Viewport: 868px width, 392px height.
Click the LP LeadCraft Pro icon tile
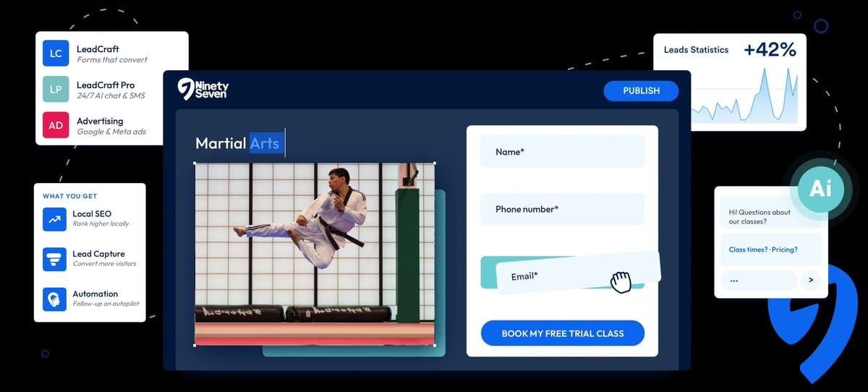coord(56,90)
